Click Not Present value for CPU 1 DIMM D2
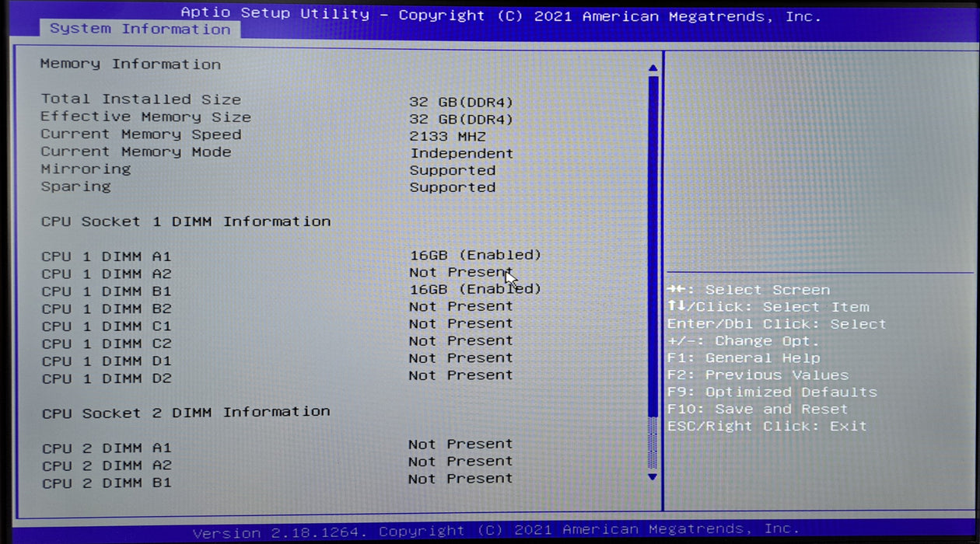This screenshot has height=544, width=980. pos(461,375)
